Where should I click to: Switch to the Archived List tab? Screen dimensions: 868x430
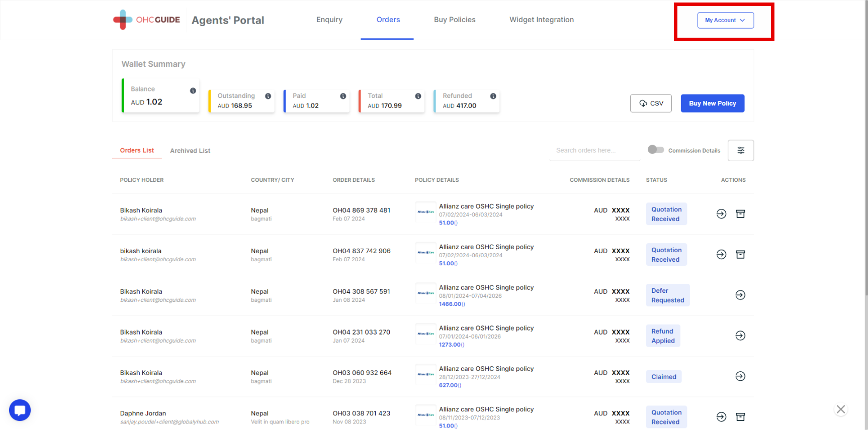point(190,151)
